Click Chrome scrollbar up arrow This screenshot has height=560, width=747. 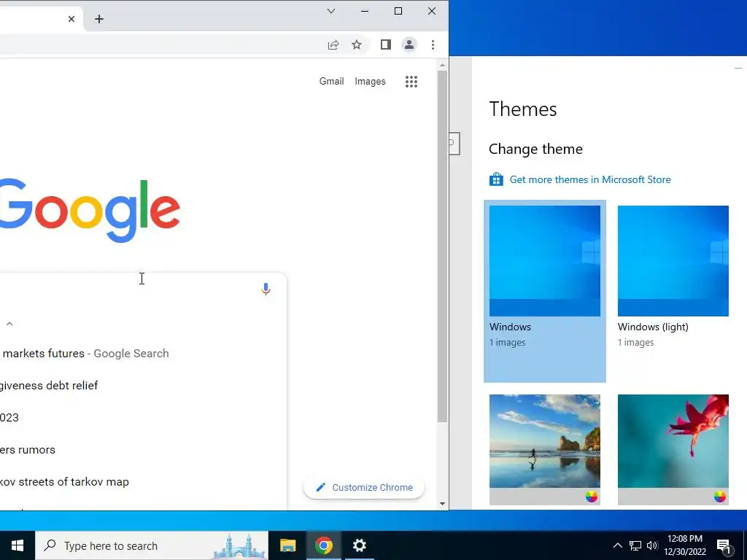(x=442, y=65)
